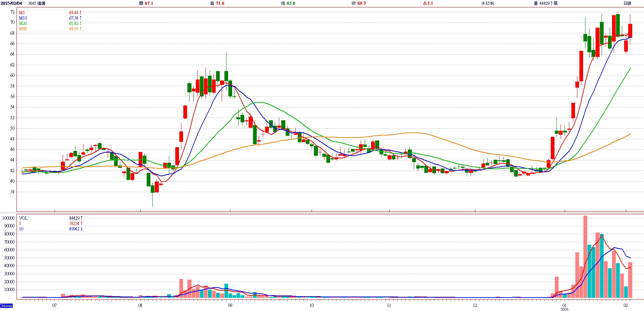
Task: Click the "10000" volume axis label
Action: [9, 290]
